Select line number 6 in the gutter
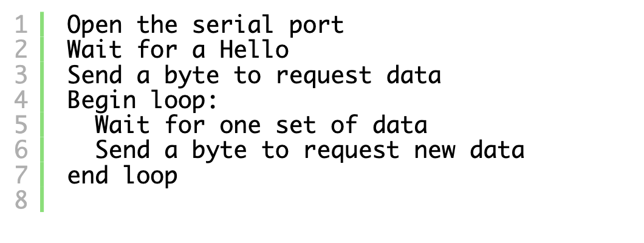The image size is (644, 243). click(21, 150)
